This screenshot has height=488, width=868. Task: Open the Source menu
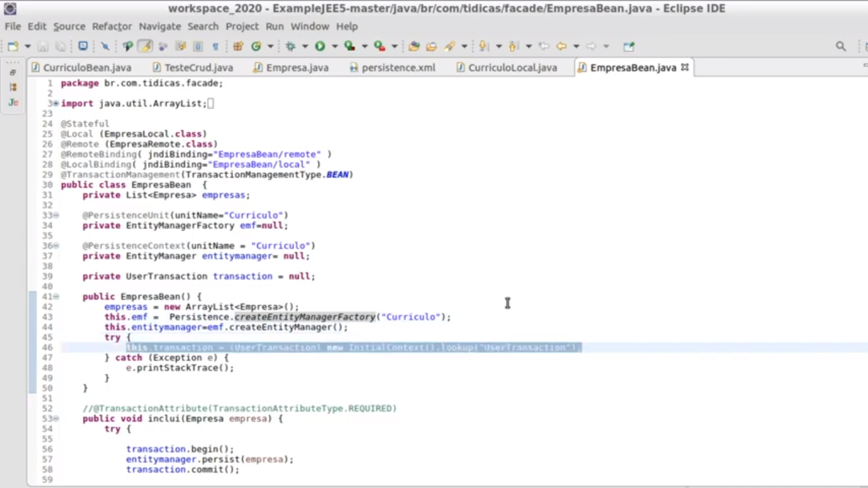(69, 26)
